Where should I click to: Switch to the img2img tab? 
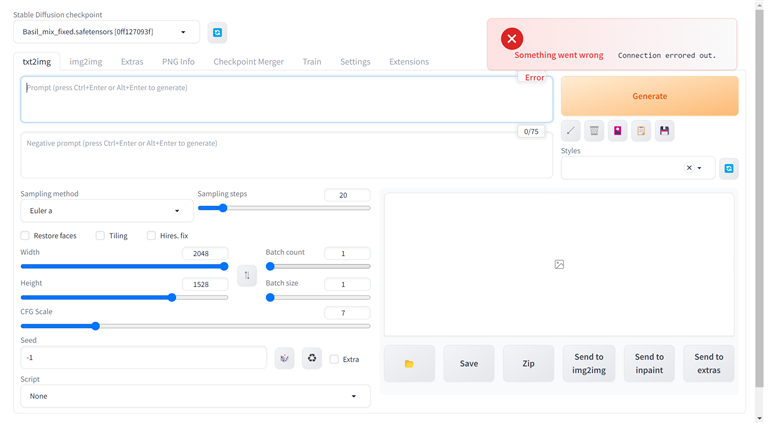(x=85, y=62)
